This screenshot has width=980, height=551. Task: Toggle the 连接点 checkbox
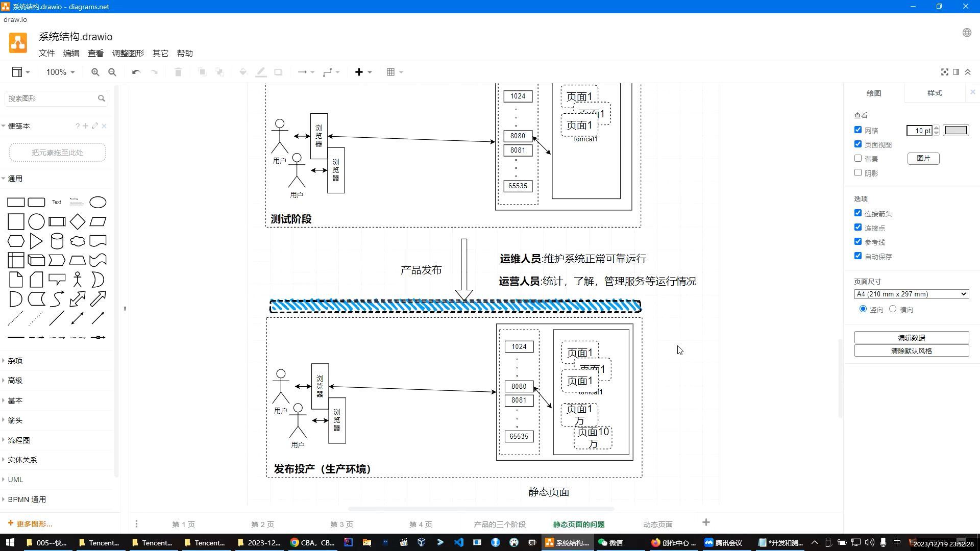coord(857,228)
